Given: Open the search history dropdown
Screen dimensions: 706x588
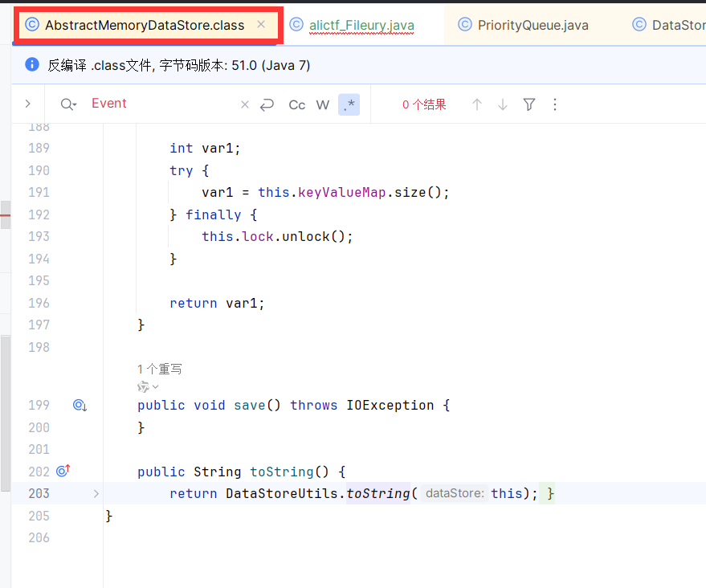Looking at the screenshot, I should click(69, 104).
